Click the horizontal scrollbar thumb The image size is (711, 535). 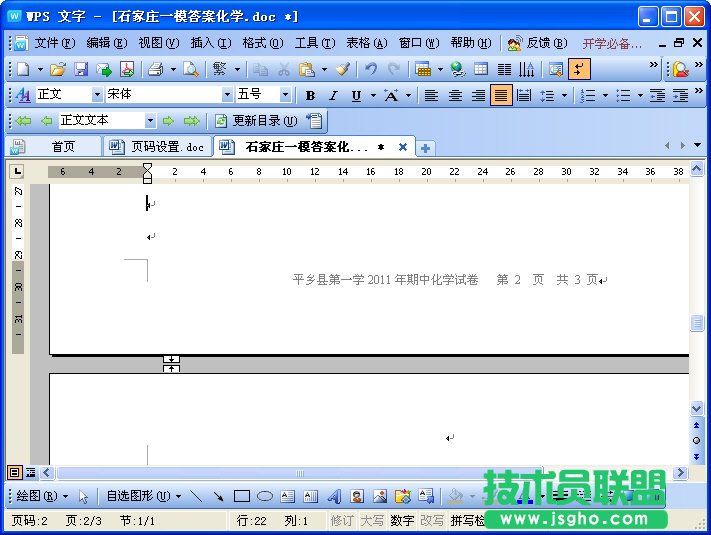299,473
